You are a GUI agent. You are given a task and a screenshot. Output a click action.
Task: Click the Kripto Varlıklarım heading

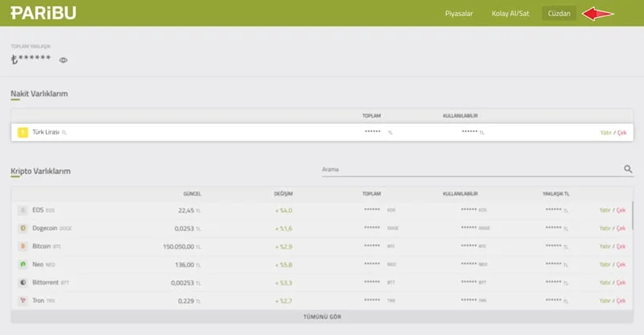[41, 171]
